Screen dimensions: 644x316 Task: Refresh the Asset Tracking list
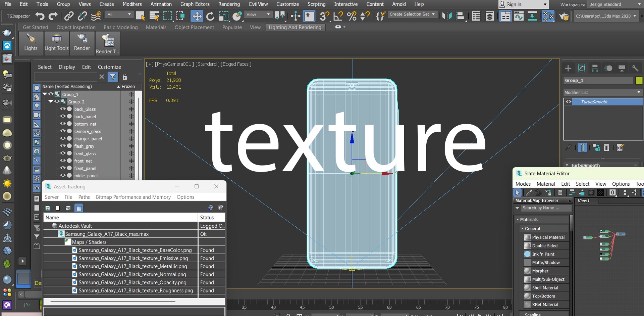click(x=48, y=208)
